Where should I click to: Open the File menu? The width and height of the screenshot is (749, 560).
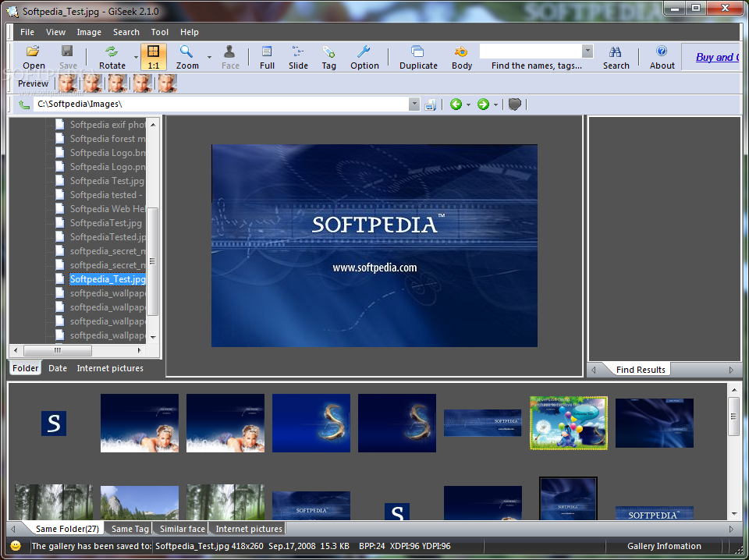click(27, 32)
